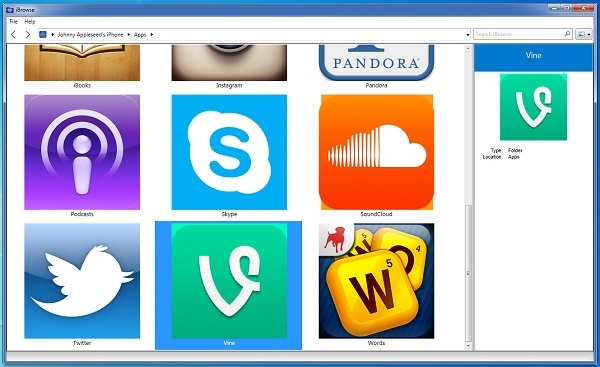Select the Words app icon
The image size is (600, 367).
pos(376,281)
